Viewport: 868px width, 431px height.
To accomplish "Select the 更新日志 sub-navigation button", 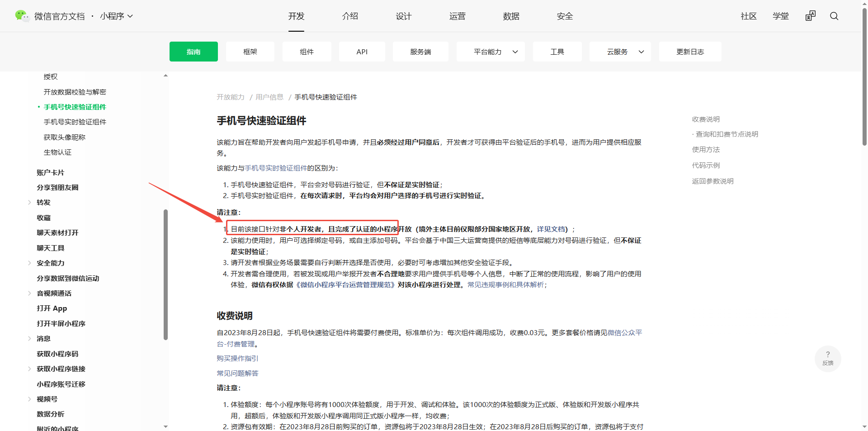I will pos(690,52).
